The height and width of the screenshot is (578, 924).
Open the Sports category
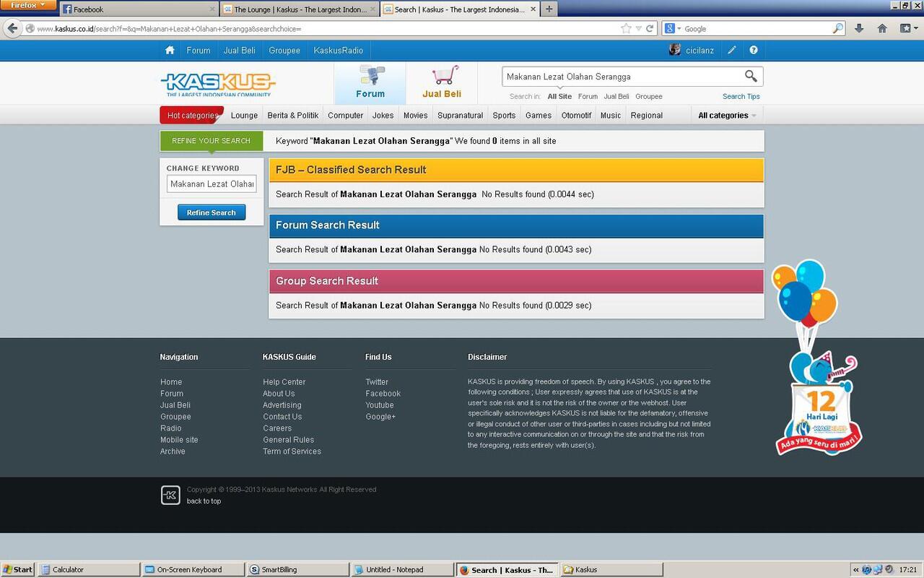tap(505, 116)
